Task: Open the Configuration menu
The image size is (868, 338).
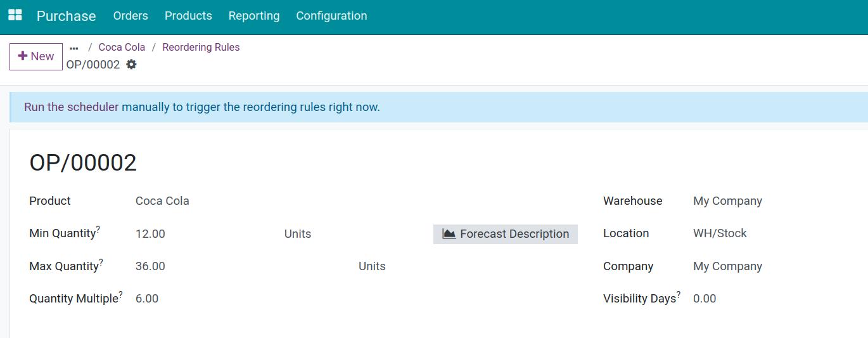Action: [331, 16]
